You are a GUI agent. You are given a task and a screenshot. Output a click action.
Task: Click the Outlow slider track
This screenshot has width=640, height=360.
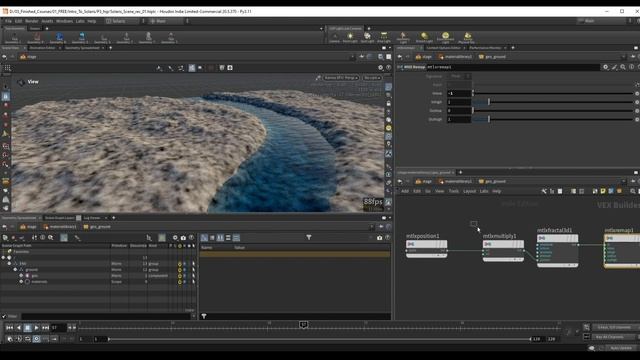[x=552, y=111]
